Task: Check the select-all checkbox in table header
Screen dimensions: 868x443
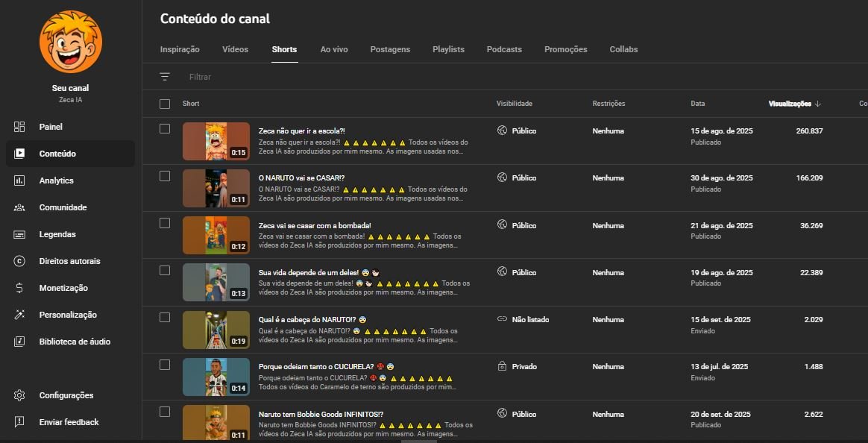Action: tap(165, 104)
